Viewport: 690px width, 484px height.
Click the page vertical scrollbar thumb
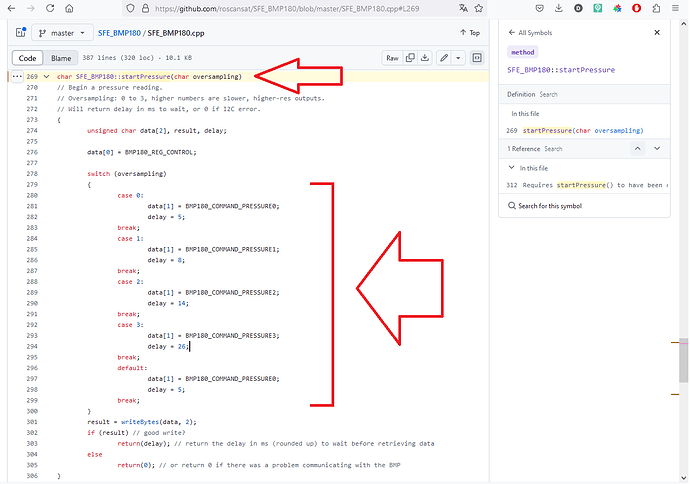coord(683,360)
